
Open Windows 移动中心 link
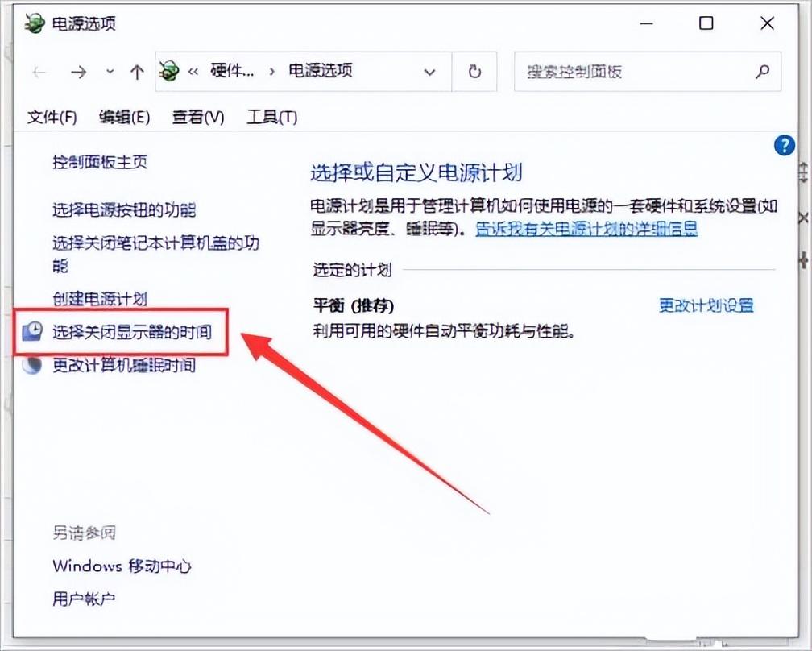[122, 566]
